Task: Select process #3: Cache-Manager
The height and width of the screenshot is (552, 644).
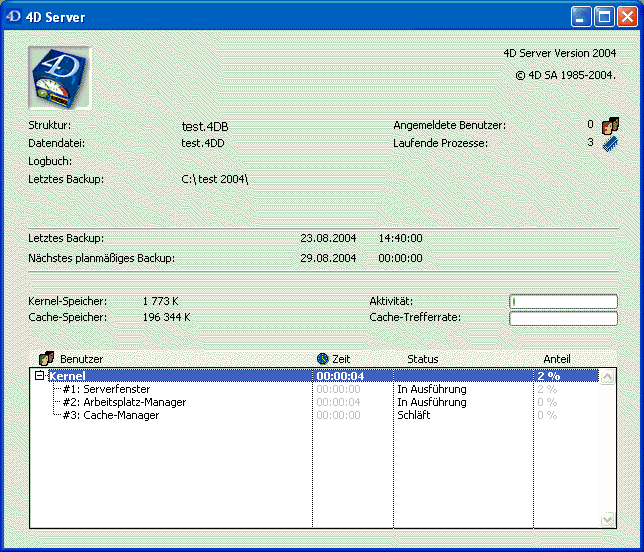Action: click(110, 415)
